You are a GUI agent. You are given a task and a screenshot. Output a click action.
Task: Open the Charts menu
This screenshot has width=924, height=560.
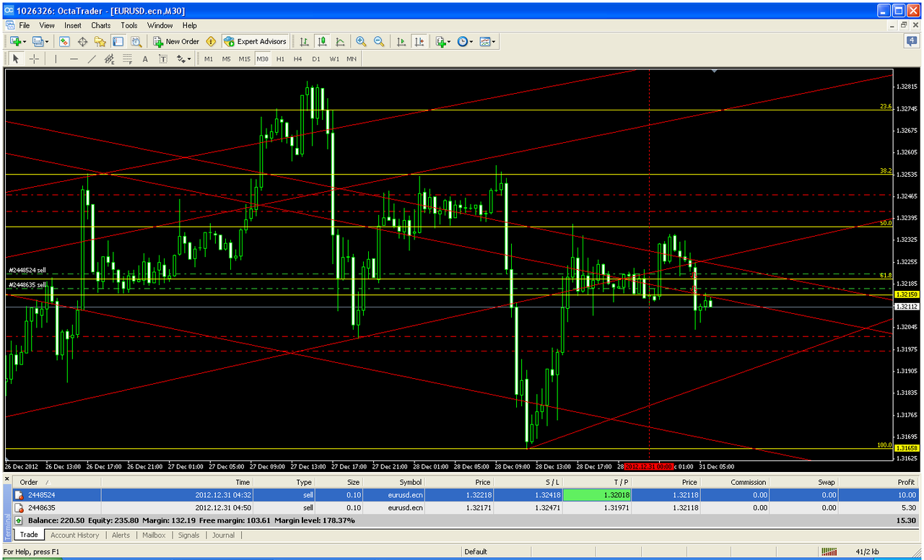click(x=101, y=25)
